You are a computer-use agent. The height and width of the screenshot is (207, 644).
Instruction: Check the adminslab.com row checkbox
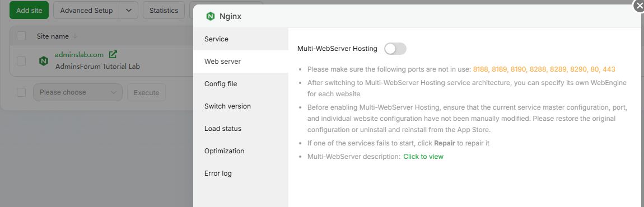21,61
